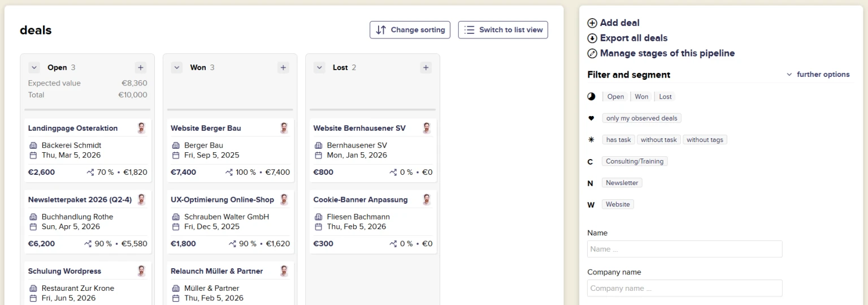Image resolution: width=868 pixels, height=305 pixels.
Task: Click the Company name filter input field
Action: tap(684, 288)
